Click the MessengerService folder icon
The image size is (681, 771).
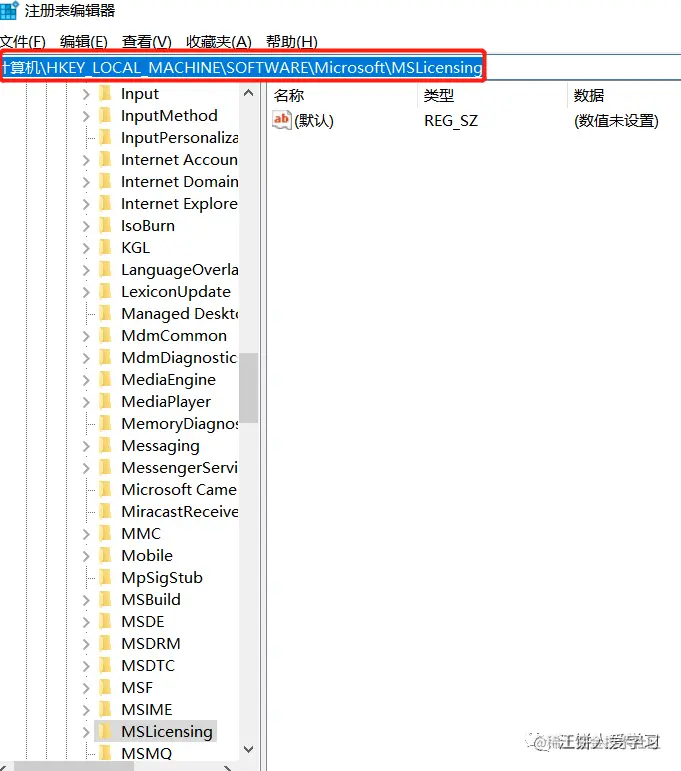[105, 467]
